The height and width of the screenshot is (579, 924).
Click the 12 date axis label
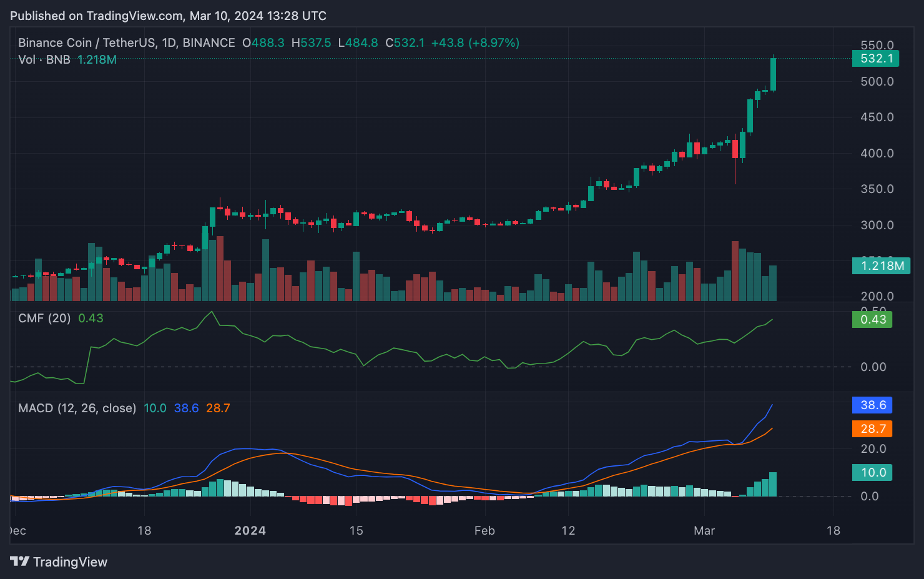(568, 530)
